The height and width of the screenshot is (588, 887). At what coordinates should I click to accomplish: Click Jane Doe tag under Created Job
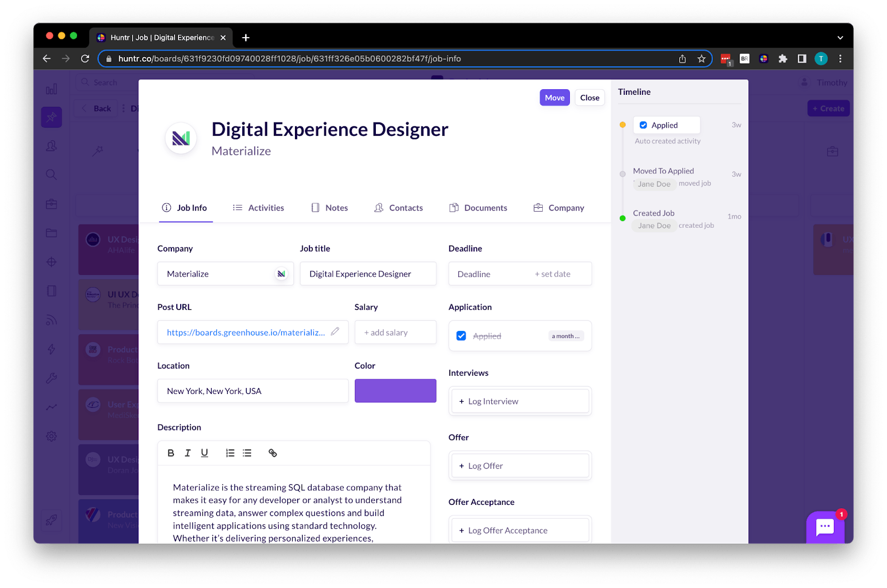(x=654, y=226)
